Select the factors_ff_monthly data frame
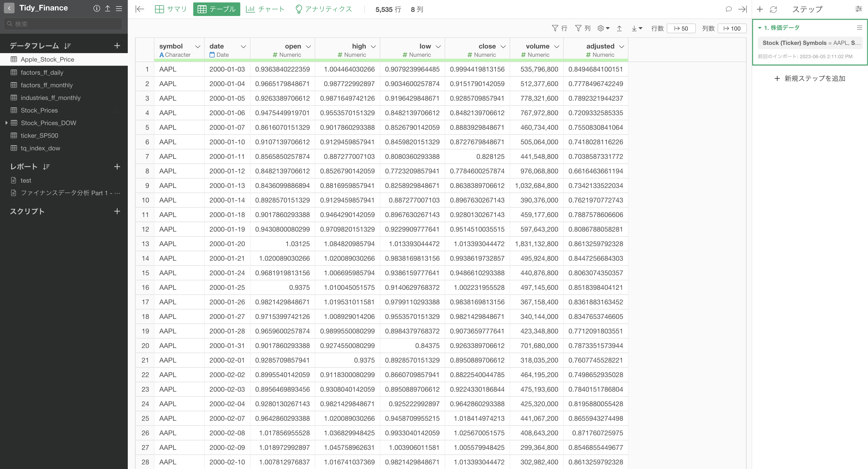The height and width of the screenshot is (469, 868). pos(64,85)
